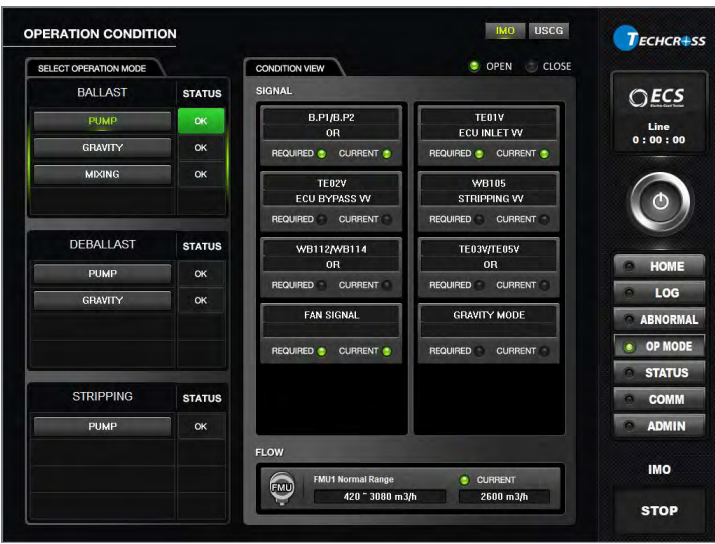Click the 420 ~ 3080 m3/h range field
The height and width of the screenshot is (544, 715).
(380, 497)
